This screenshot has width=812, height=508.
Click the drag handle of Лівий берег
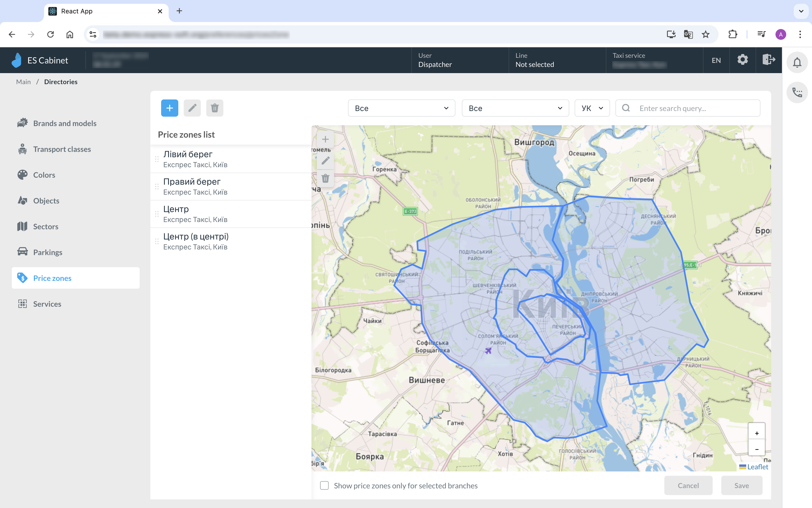157,159
